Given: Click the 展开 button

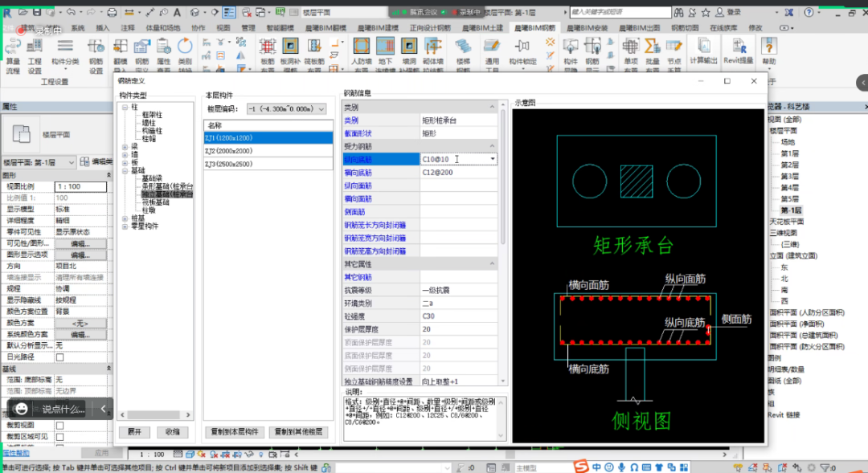Looking at the screenshot, I should (x=134, y=432).
